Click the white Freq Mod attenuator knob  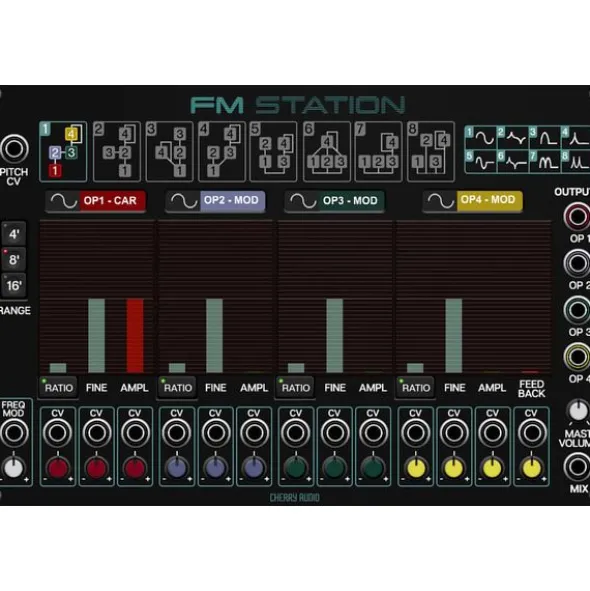(14, 469)
